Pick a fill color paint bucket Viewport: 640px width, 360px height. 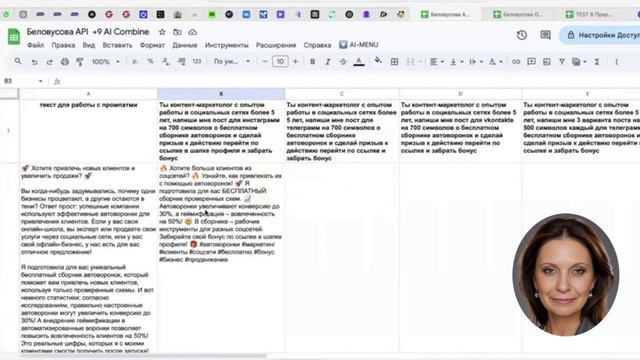pyautogui.click(x=378, y=61)
